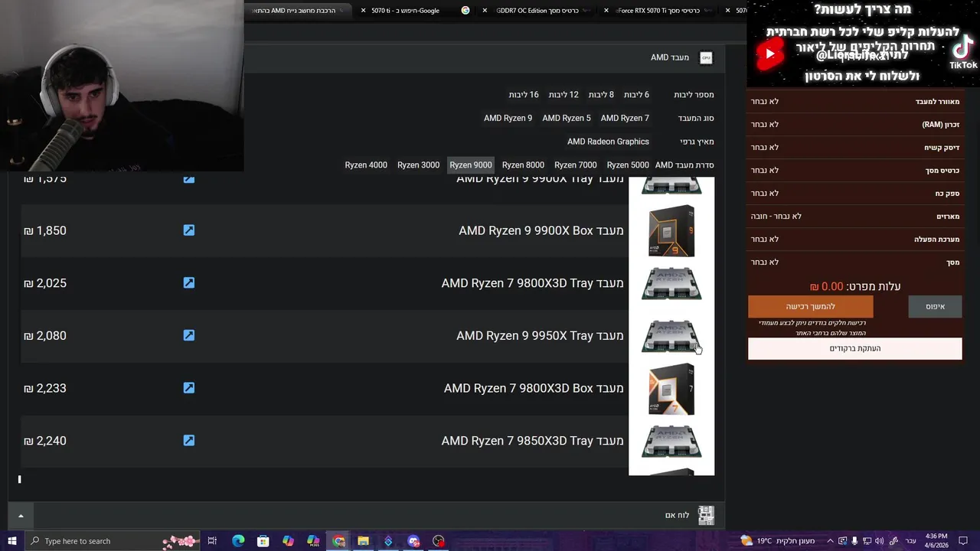Select the זכרון (RAM) row in summary panel
The width and height of the screenshot is (980, 551).
(x=854, y=125)
